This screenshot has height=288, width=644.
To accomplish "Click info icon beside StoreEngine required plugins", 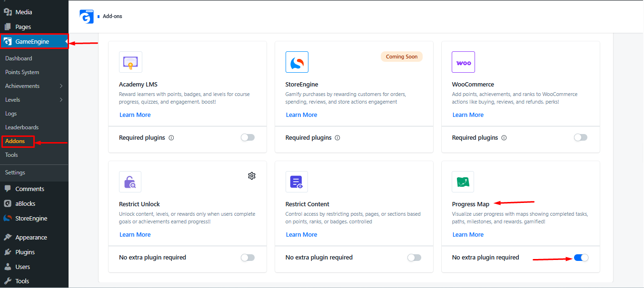I will [337, 138].
